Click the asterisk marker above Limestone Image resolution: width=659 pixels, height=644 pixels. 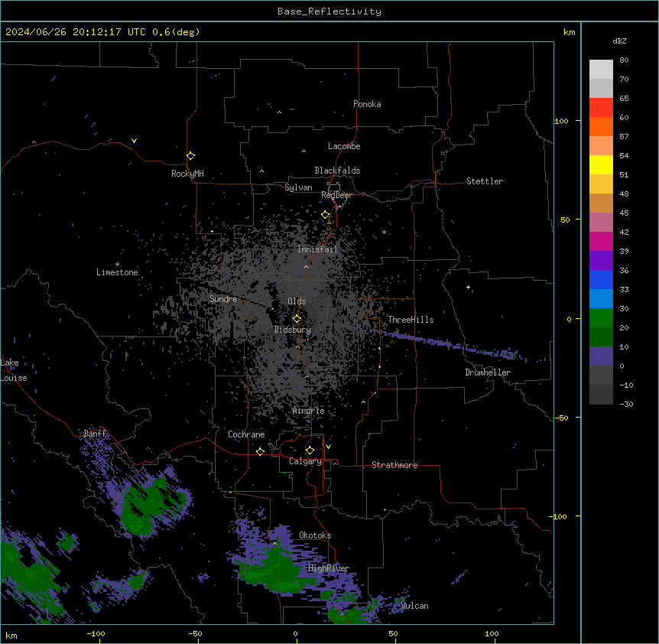coord(117,265)
